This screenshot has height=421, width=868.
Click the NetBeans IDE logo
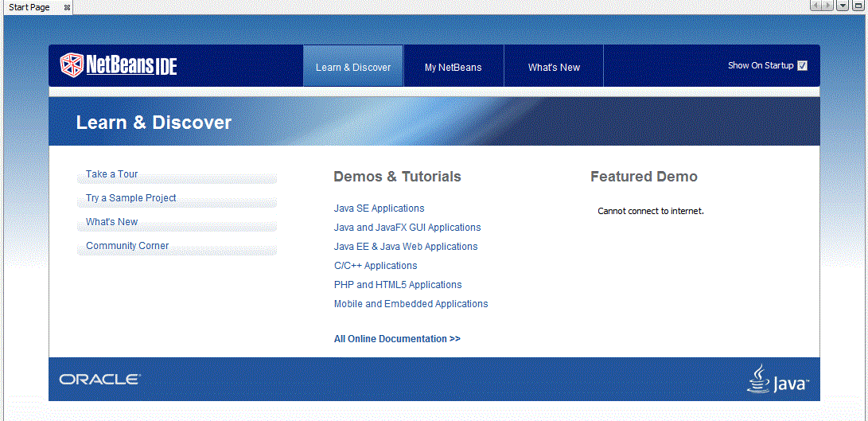119,65
